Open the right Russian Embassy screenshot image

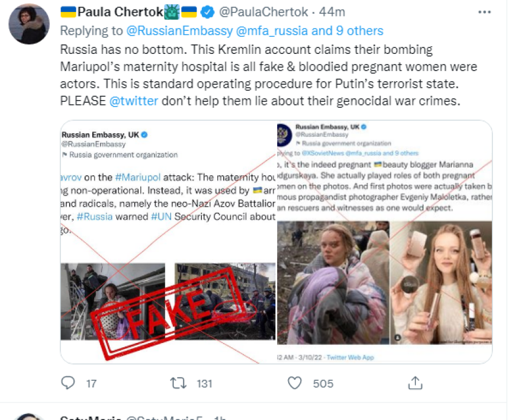(x=385, y=242)
